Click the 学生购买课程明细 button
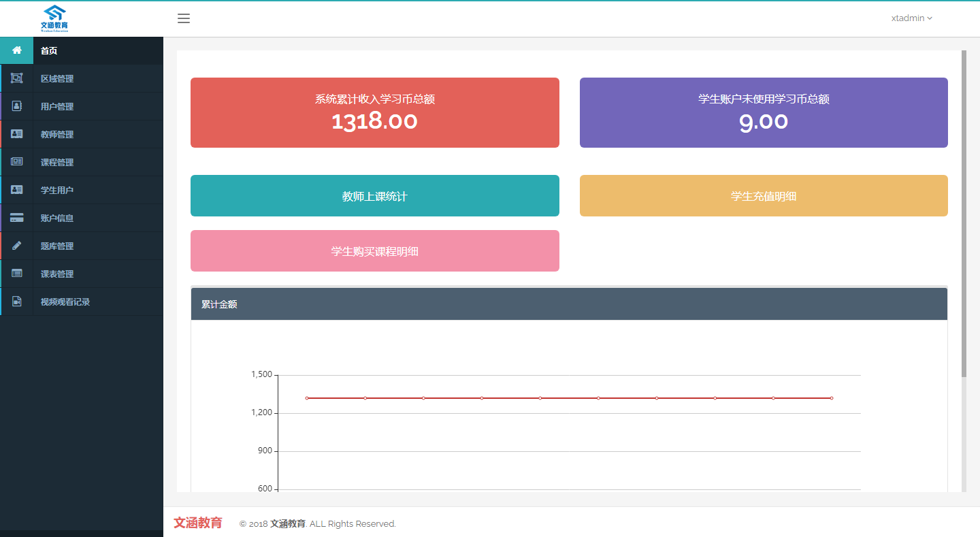This screenshot has height=537, width=980. click(375, 251)
